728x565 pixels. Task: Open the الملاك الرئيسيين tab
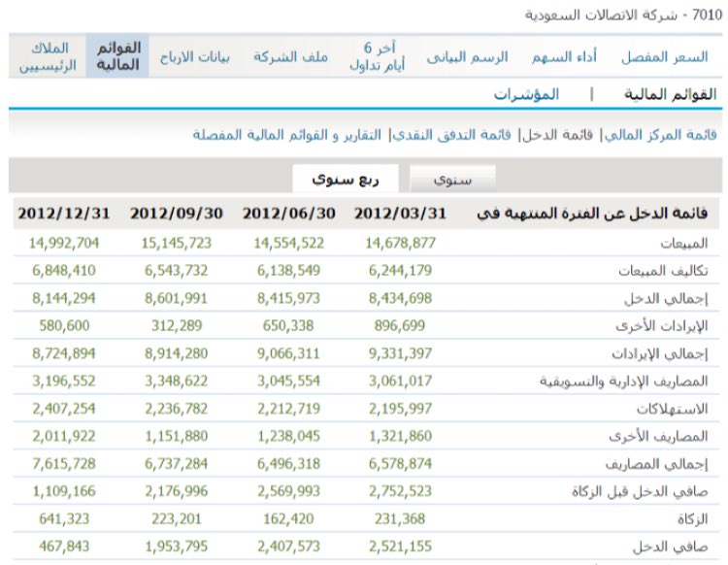tap(45, 57)
